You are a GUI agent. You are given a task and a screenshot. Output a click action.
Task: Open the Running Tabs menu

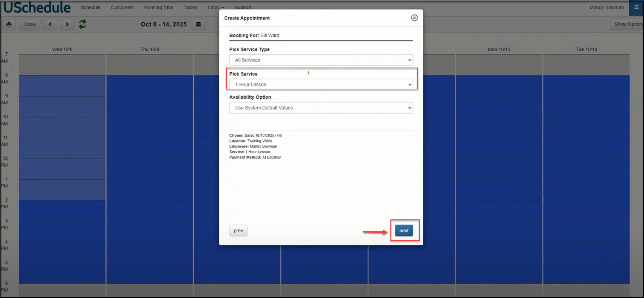click(158, 7)
